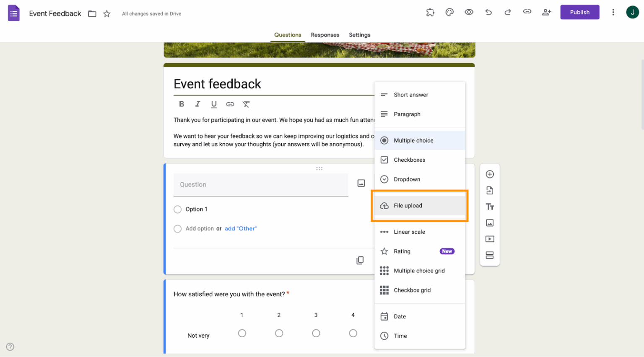Redo the last change

click(507, 12)
